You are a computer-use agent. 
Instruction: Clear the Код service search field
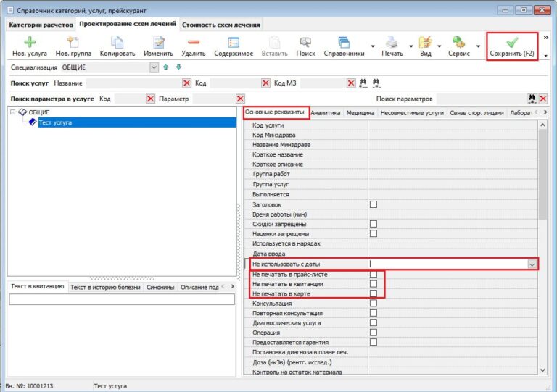265,83
